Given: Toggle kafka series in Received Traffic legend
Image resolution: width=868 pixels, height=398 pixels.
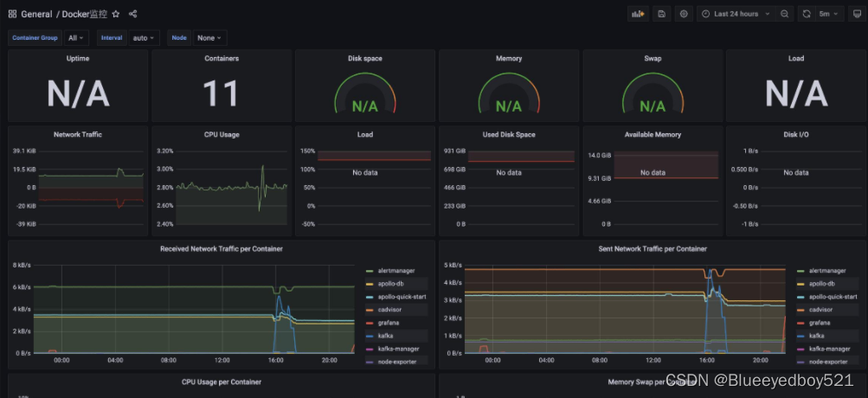Looking at the screenshot, I should pos(385,336).
